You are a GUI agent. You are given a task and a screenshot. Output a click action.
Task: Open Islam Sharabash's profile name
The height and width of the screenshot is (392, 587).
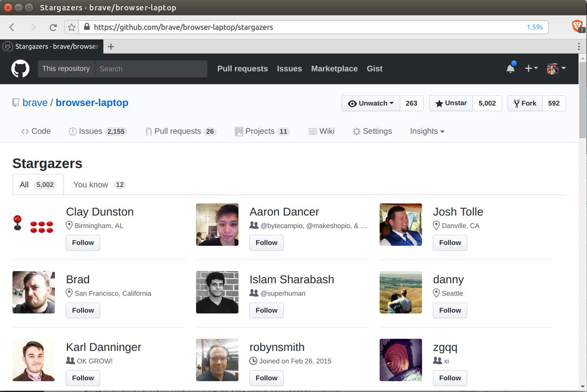[x=292, y=280]
